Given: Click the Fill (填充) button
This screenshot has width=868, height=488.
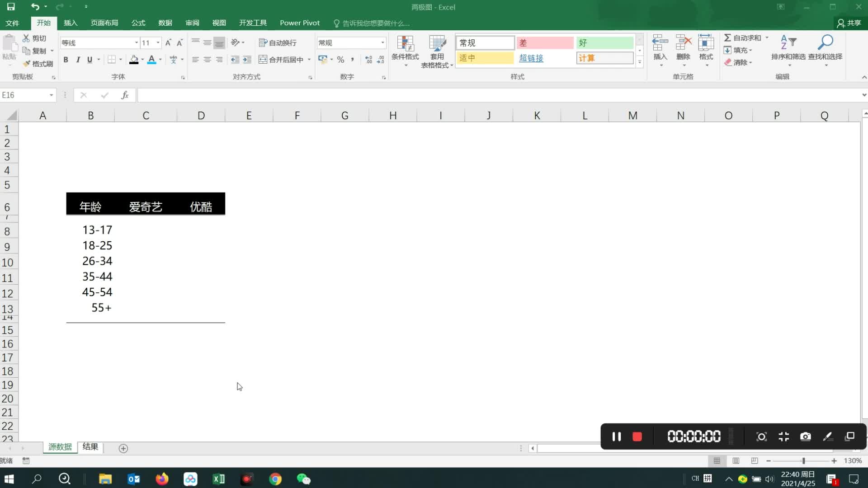Looking at the screenshot, I should tap(738, 50).
